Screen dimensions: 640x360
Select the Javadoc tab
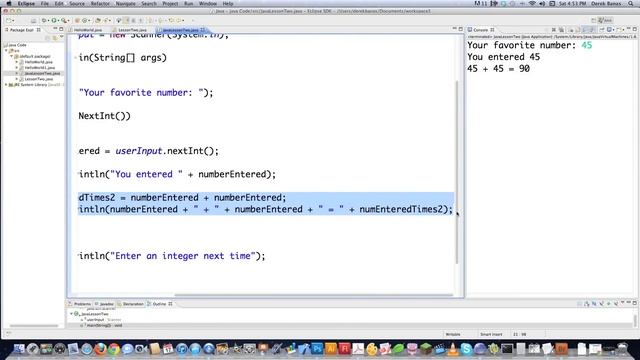point(104,304)
